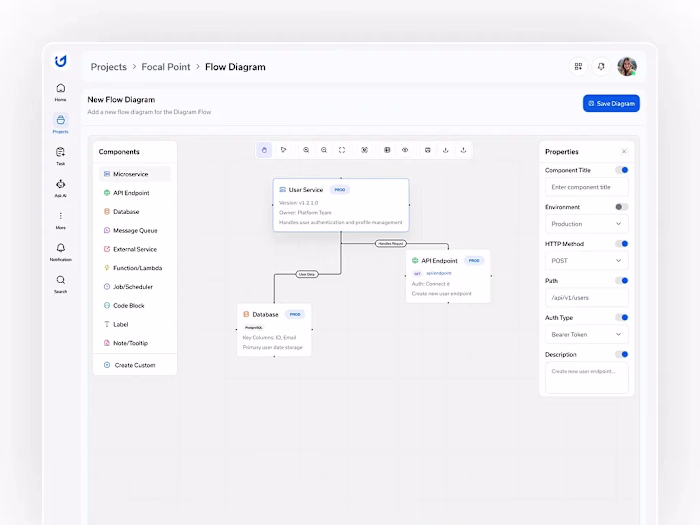Image resolution: width=700 pixels, height=525 pixels.
Task: Toggle the Description switch
Action: click(x=622, y=354)
